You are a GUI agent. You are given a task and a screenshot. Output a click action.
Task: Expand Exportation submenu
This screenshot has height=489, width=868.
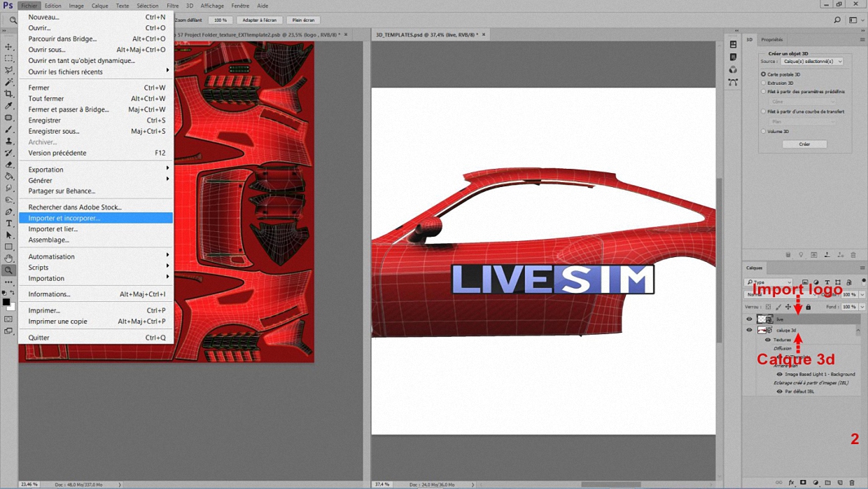[x=96, y=170]
